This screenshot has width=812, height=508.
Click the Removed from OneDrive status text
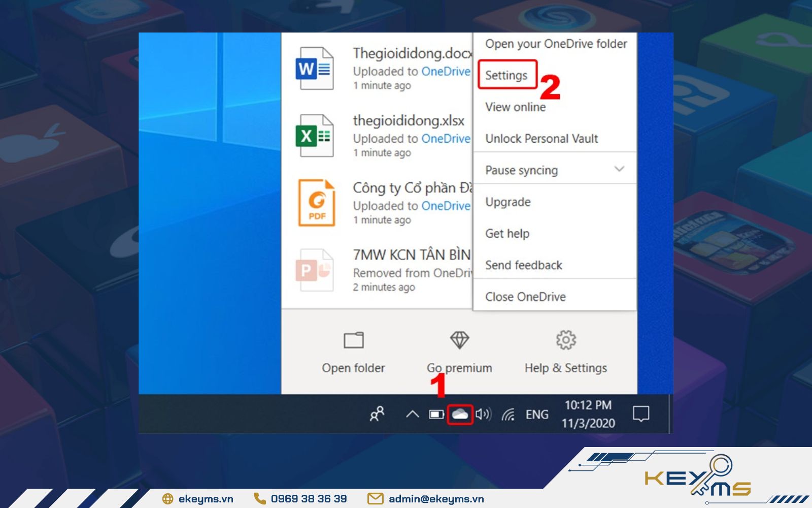pos(413,273)
